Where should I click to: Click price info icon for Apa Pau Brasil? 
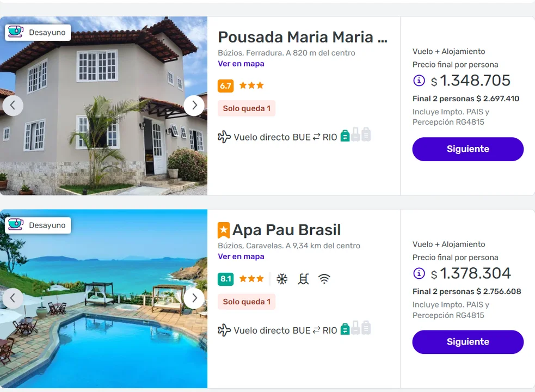click(419, 273)
